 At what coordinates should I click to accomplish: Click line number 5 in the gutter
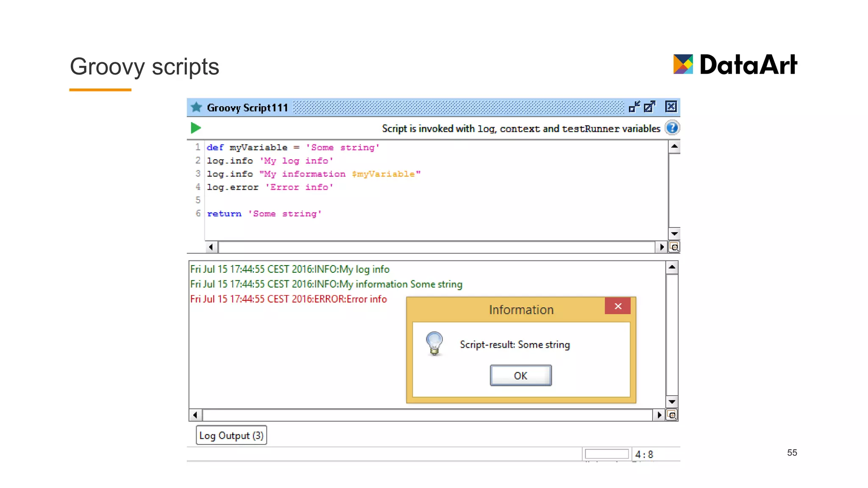(x=198, y=200)
